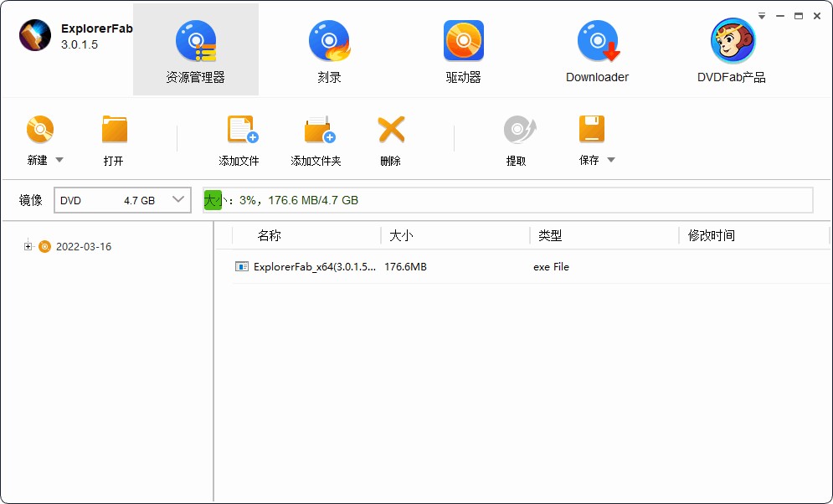
Task: Click the exe File type cell
Action: point(551,266)
